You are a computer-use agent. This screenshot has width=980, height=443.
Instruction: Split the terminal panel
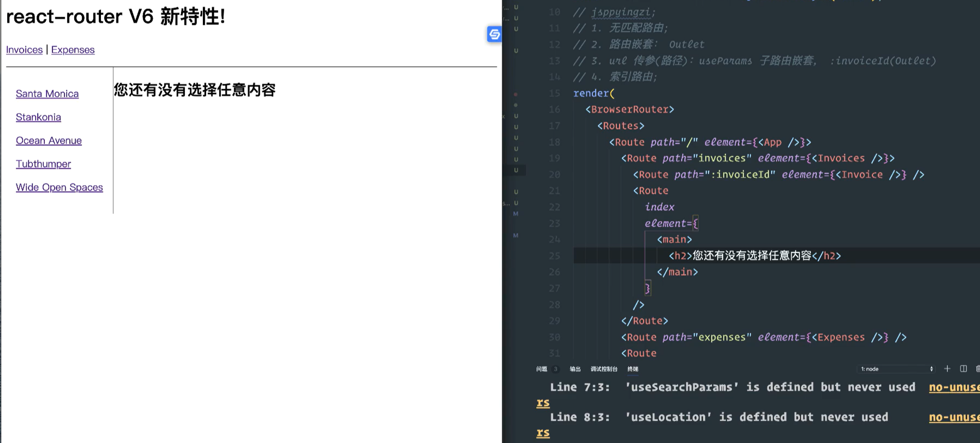coord(963,369)
